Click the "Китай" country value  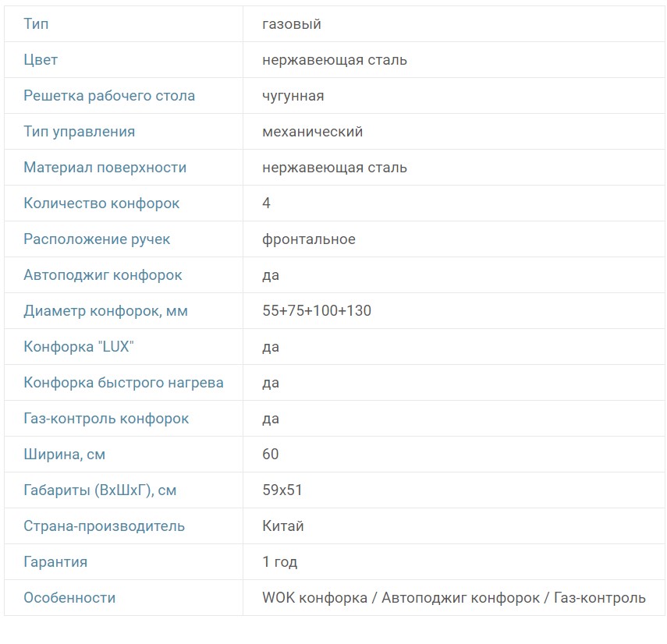tap(283, 526)
